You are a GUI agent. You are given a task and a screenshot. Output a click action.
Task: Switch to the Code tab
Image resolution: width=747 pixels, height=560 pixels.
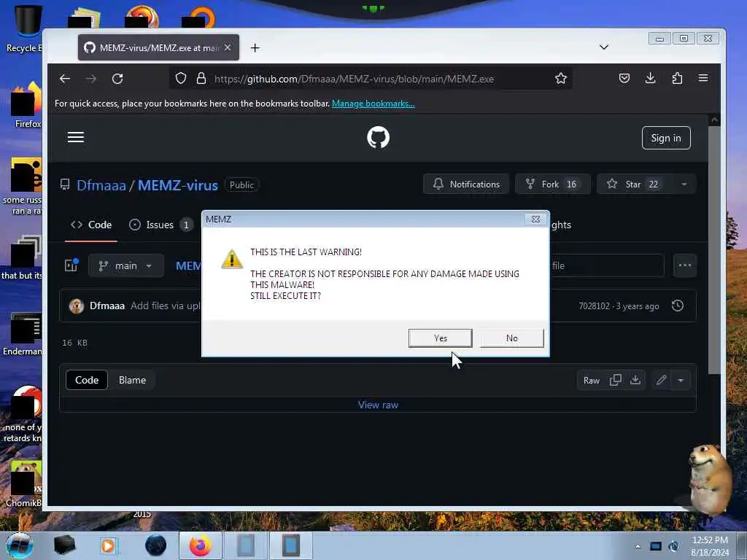(x=91, y=225)
